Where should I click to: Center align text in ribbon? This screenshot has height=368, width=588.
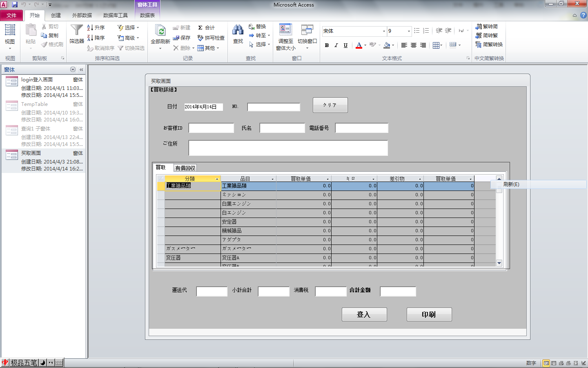point(414,45)
